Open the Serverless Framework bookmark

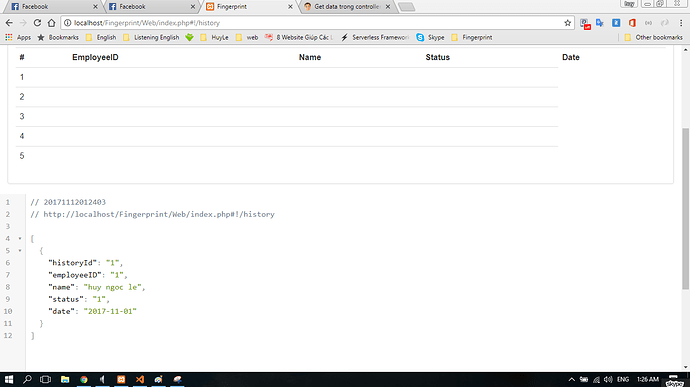[x=375, y=37]
